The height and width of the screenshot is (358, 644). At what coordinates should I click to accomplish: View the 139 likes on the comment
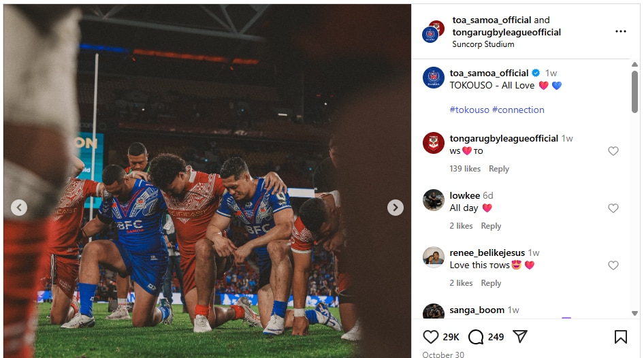pyautogui.click(x=465, y=169)
